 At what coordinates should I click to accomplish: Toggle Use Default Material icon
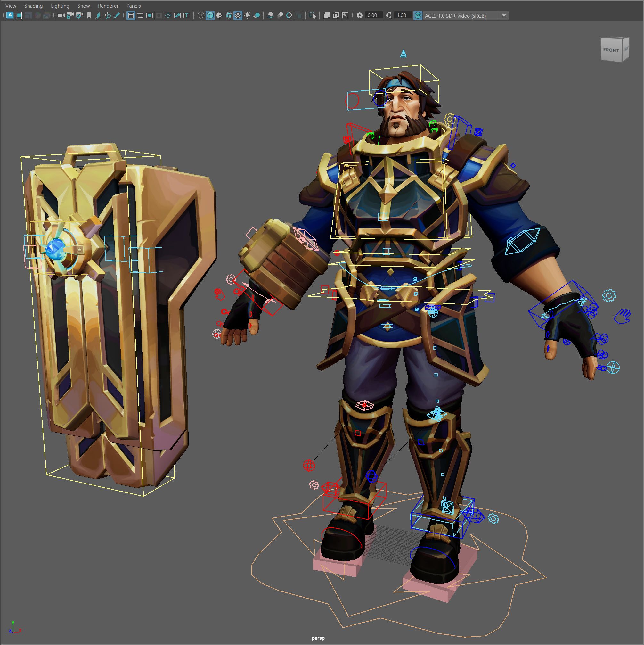220,15
